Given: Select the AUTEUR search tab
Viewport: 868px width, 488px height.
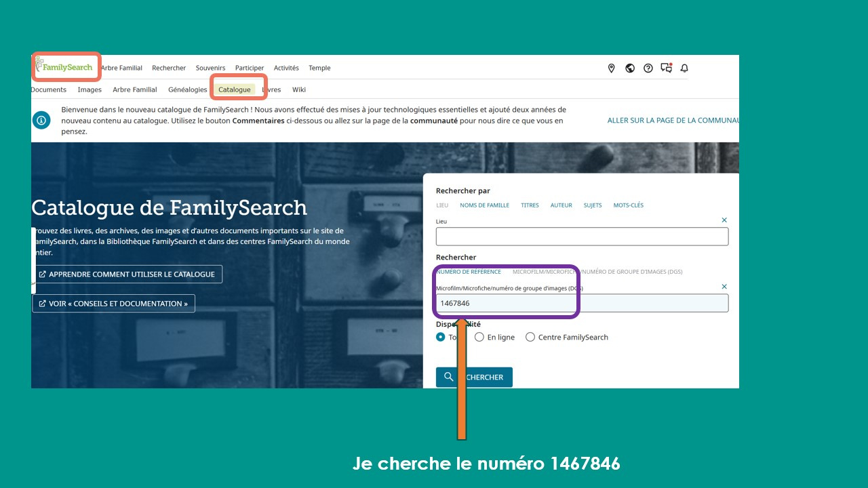Looking at the screenshot, I should point(561,205).
